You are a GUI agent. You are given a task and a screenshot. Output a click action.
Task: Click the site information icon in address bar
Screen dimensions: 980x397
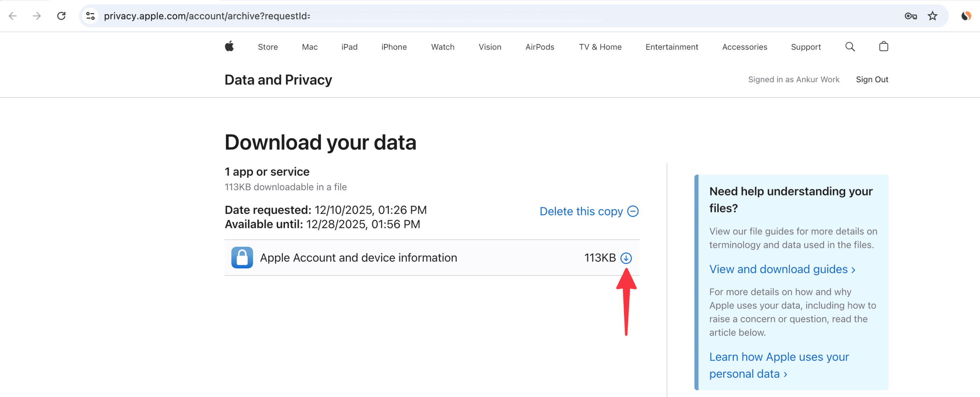coord(90,16)
